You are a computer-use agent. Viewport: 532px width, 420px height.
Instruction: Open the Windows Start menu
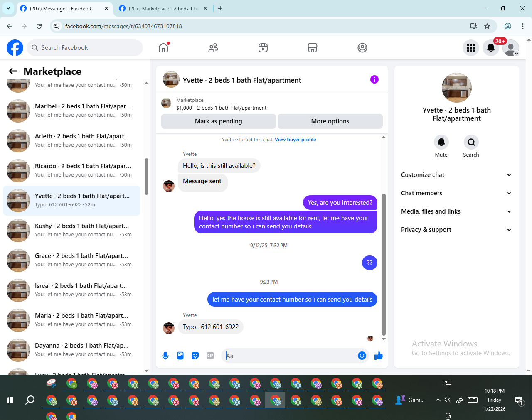[x=10, y=400]
